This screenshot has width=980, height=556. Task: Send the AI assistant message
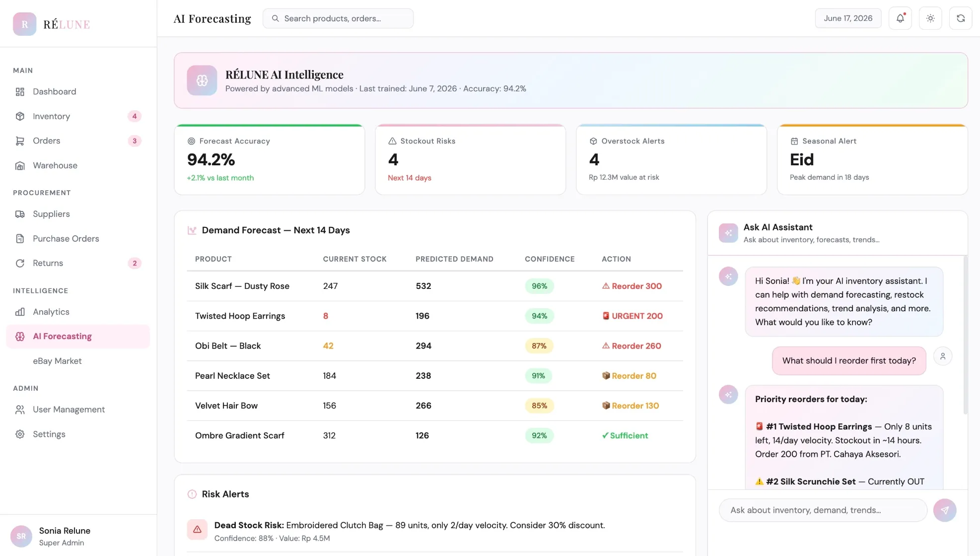click(x=945, y=510)
